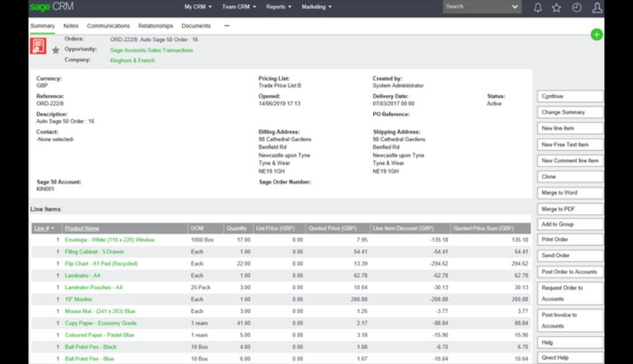Open the recent items clock icon
This screenshot has width=633, height=364.
576,7
